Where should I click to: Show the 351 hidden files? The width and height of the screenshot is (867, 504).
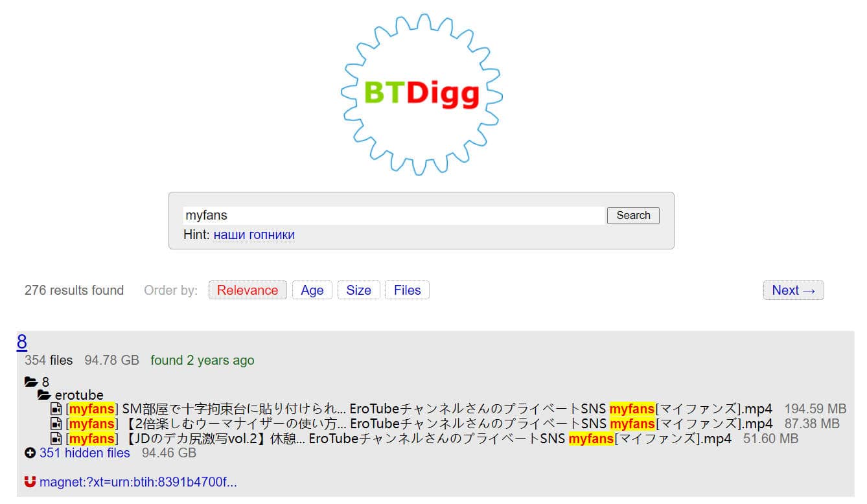[x=85, y=453]
